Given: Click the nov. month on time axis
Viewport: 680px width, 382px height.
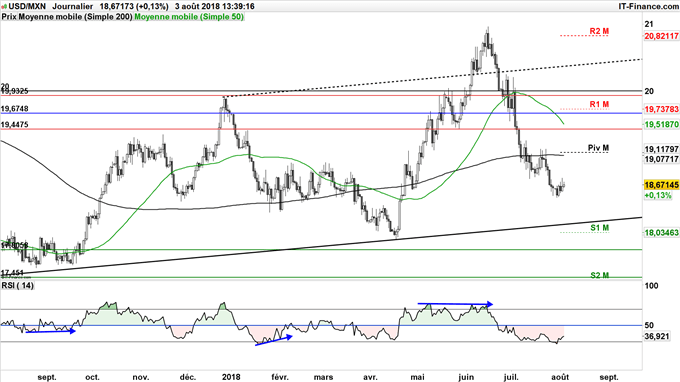Looking at the screenshot, I should (x=141, y=377).
